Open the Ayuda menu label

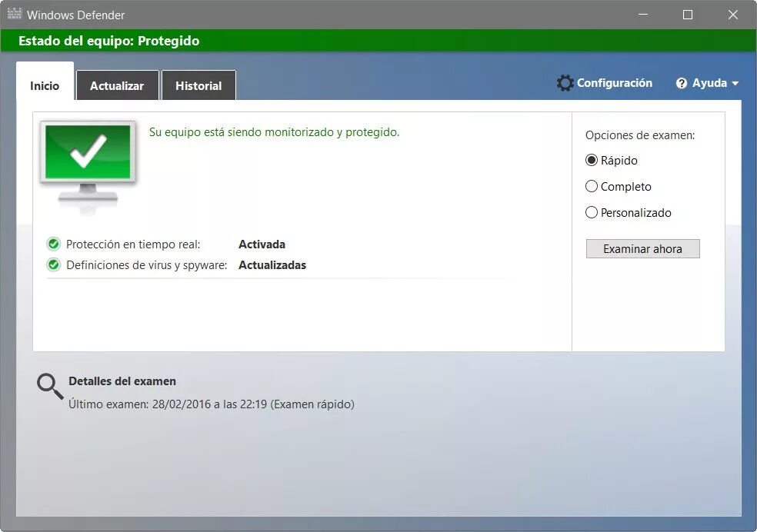coord(709,83)
